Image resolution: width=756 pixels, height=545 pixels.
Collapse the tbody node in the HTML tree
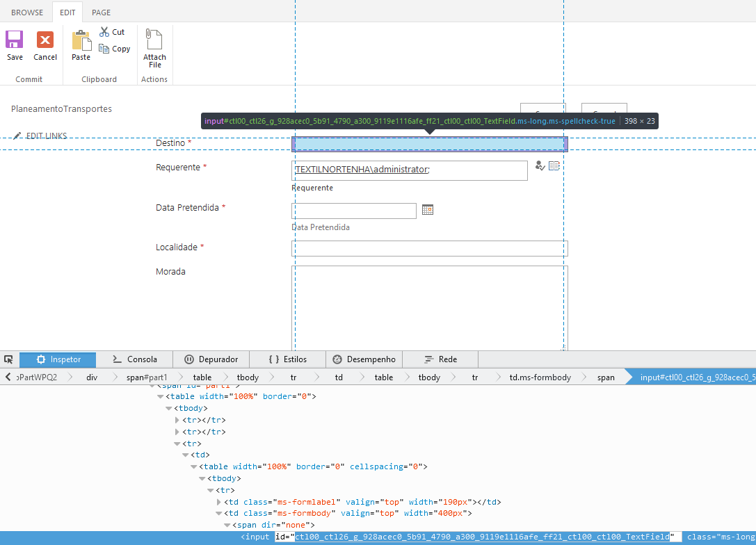click(x=168, y=408)
